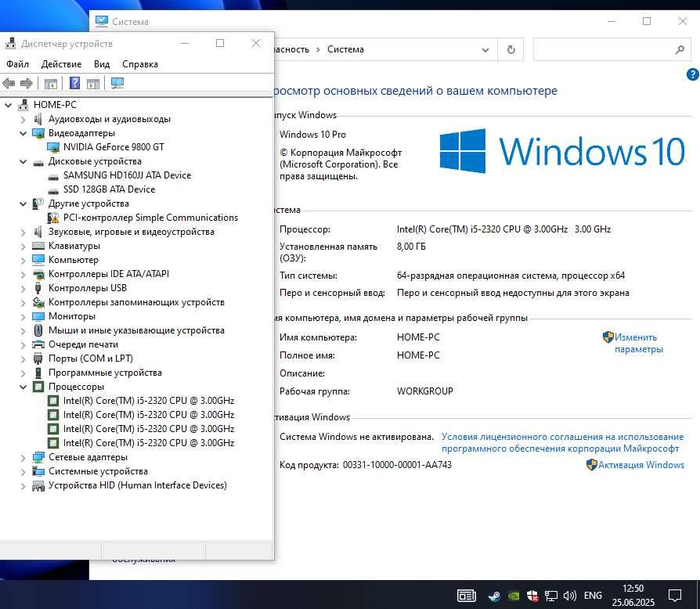This screenshot has width=700, height=609.
Task: Select the NVIDIA GeForce 9800 GT device
Action: pyautogui.click(x=114, y=147)
